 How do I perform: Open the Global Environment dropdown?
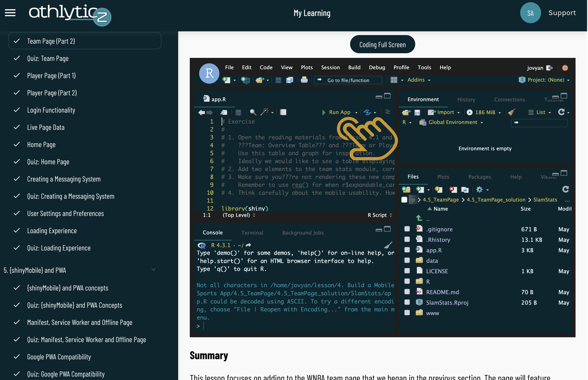point(451,123)
